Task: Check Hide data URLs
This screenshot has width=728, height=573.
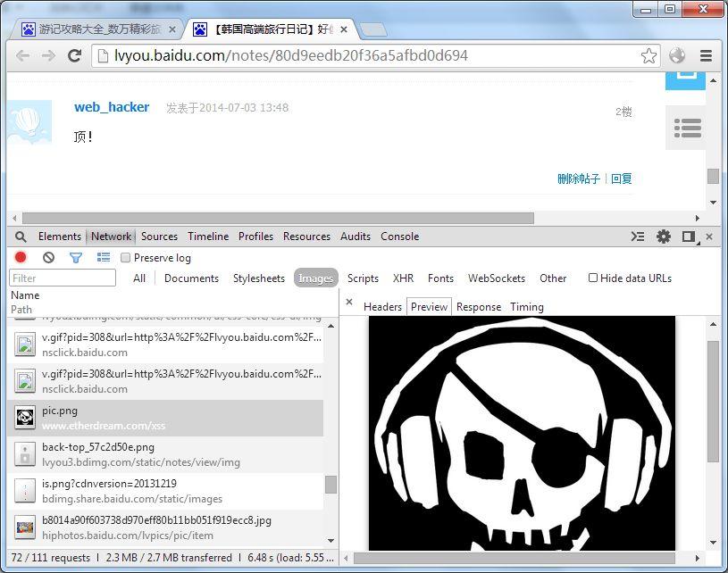Action: (593, 278)
